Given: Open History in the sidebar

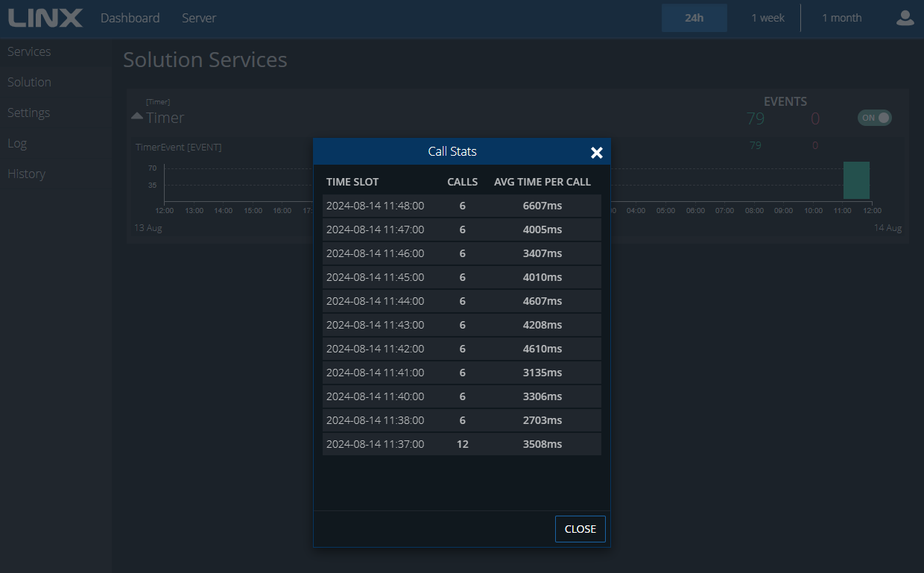Looking at the screenshot, I should coord(26,174).
